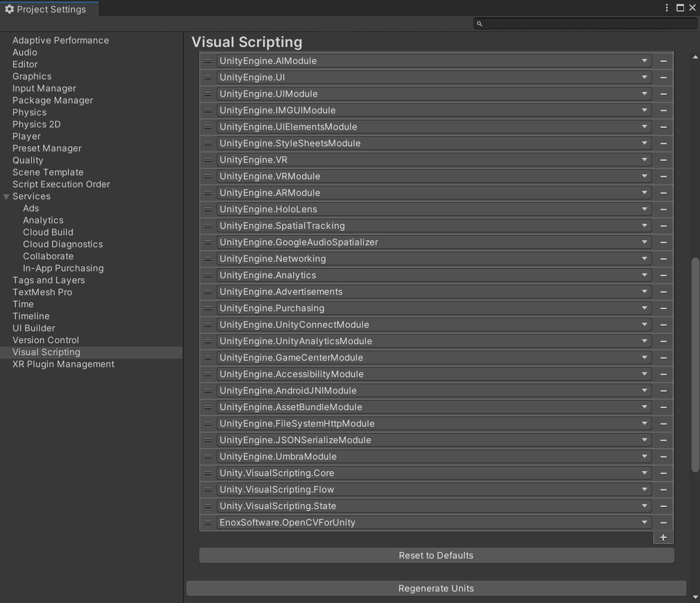This screenshot has height=603, width=700.
Task: Click the scrollbar down arrow
Action: coord(695,597)
